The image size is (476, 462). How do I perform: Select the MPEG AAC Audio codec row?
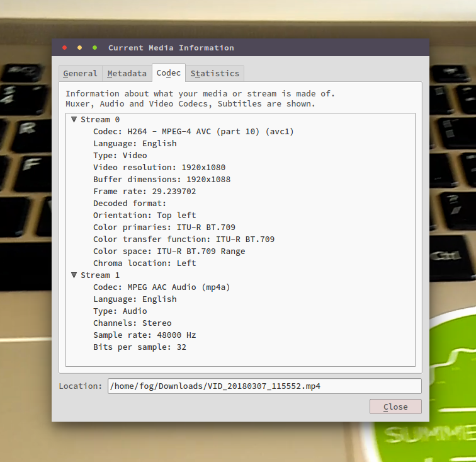pos(162,287)
